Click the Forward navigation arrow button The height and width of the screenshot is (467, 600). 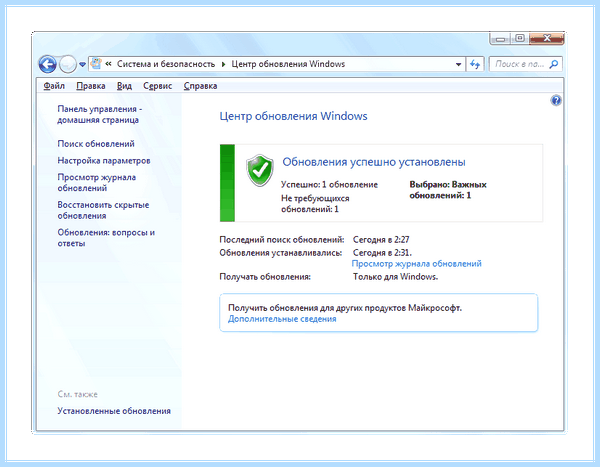tap(68, 64)
